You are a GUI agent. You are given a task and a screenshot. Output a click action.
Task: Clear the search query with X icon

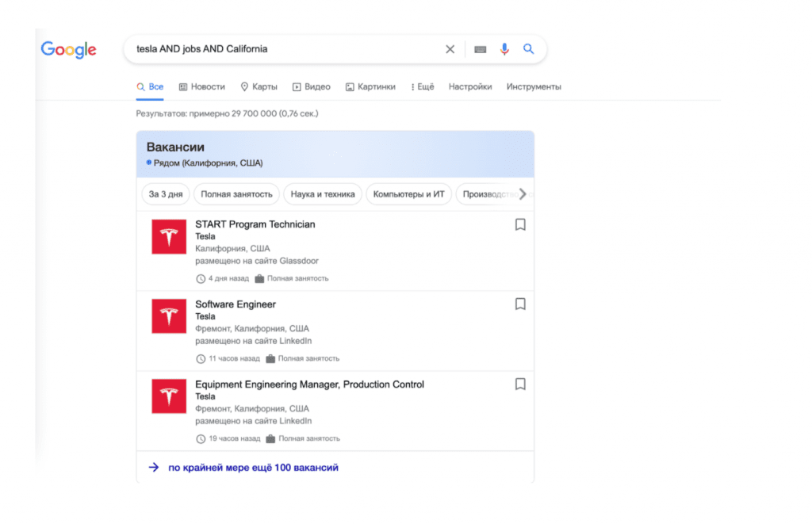[450, 49]
